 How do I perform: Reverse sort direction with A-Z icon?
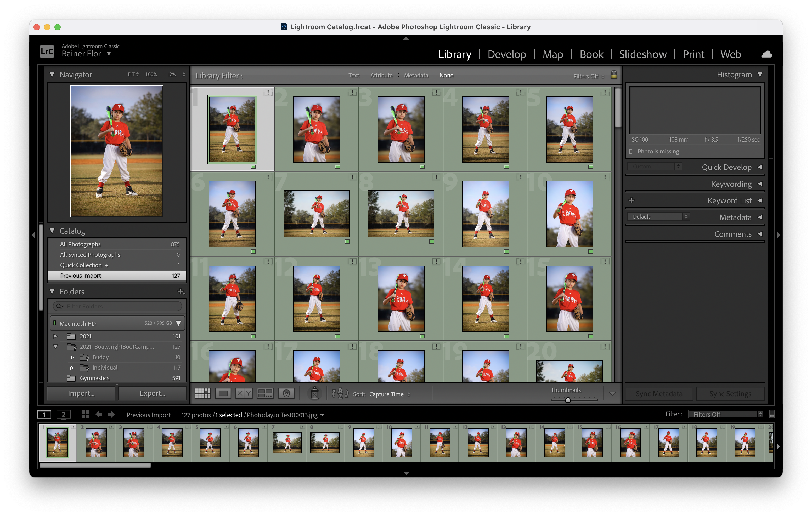click(340, 393)
